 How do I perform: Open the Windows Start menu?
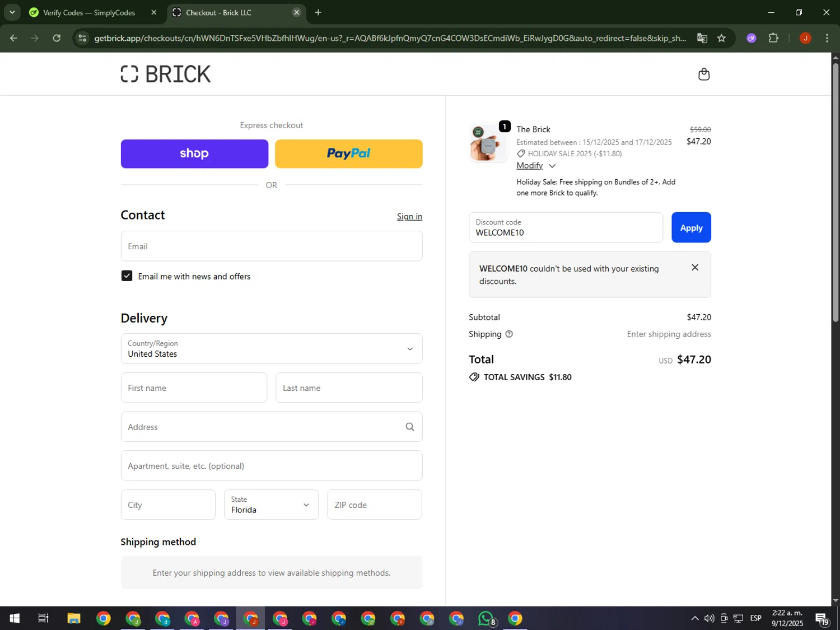15,618
